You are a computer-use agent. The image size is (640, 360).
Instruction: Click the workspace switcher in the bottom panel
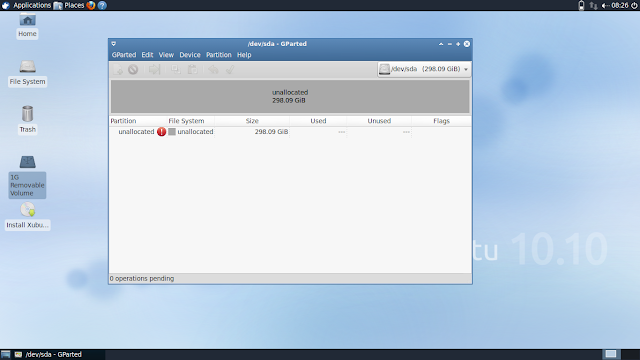(611, 354)
